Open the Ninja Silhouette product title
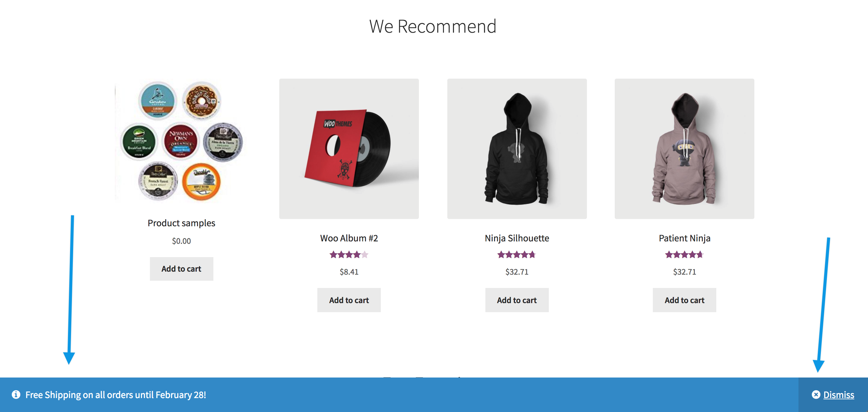The width and height of the screenshot is (868, 412). pyautogui.click(x=517, y=238)
